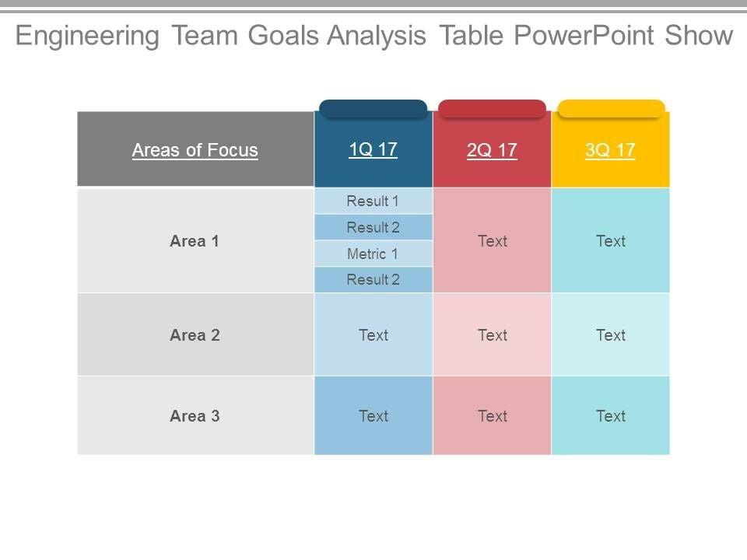Choose Area 2 Text cell under 3Q 17
Viewport: 747px width, 560px height.
click(611, 335)
